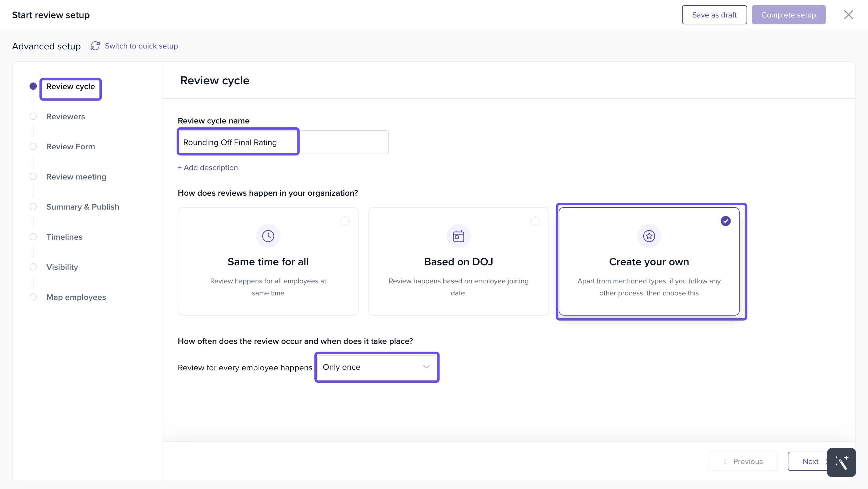This screenshot has width=868, height=489.
Task: Select the Same time for all radio button
Action: coord(344,221)
